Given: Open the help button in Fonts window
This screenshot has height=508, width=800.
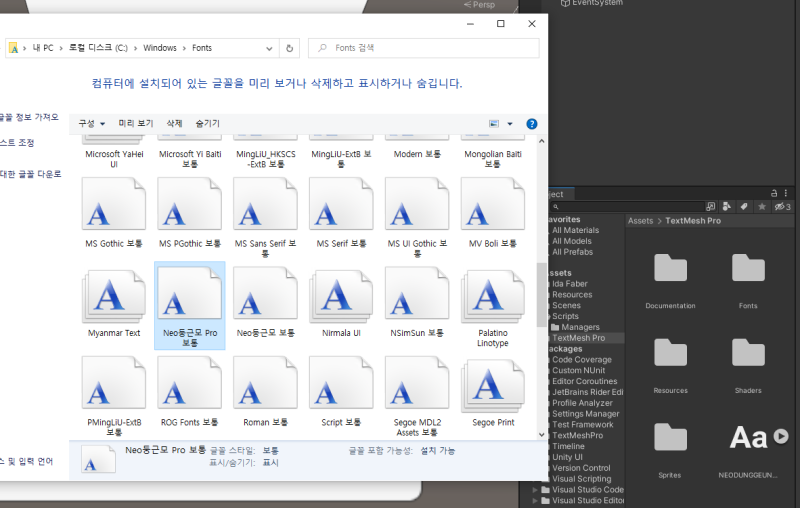Looking at the screenshot, I should pos(532,124).
